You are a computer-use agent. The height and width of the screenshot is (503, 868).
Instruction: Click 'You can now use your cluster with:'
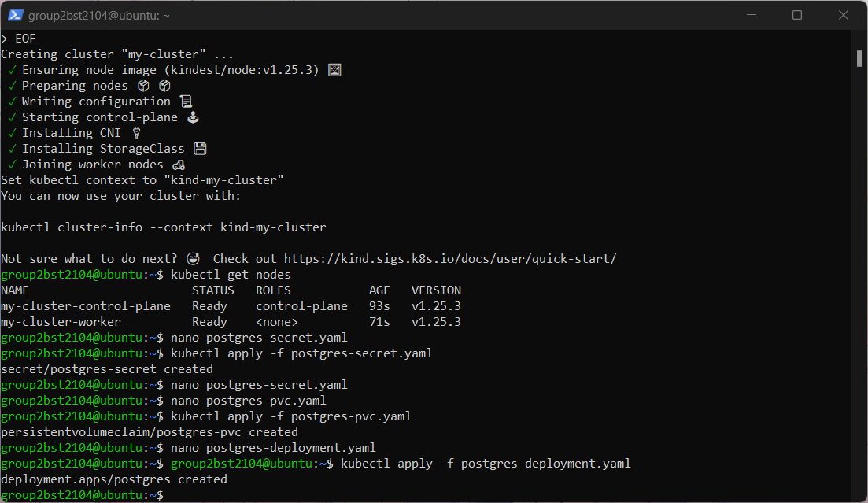click(120, 196)
